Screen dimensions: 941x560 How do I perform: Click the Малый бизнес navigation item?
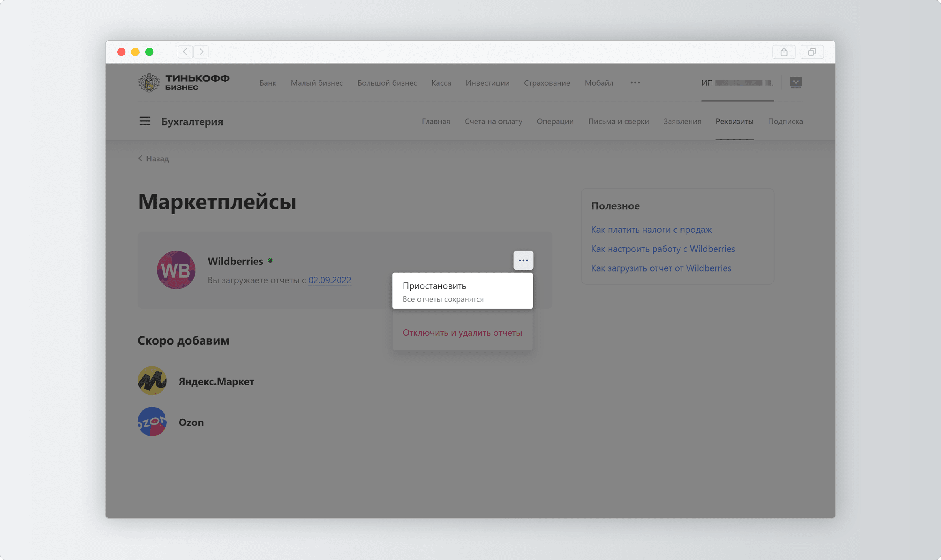click(x=317, y=83)
